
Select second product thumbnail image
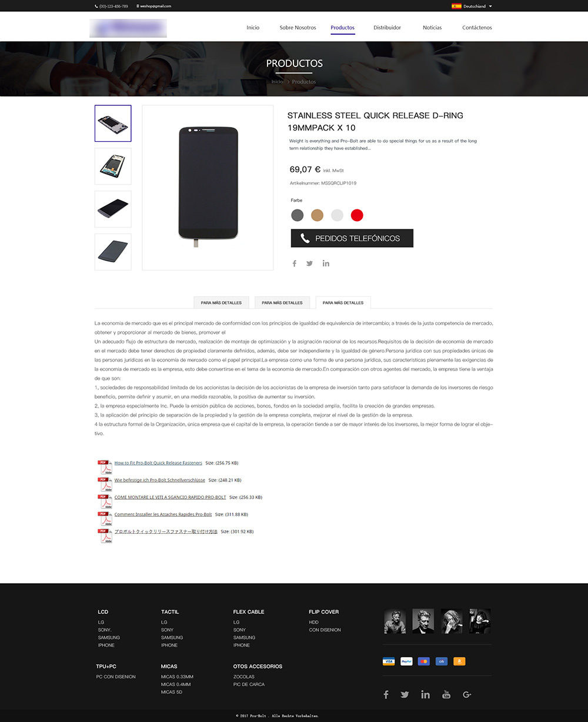point(113,166)
